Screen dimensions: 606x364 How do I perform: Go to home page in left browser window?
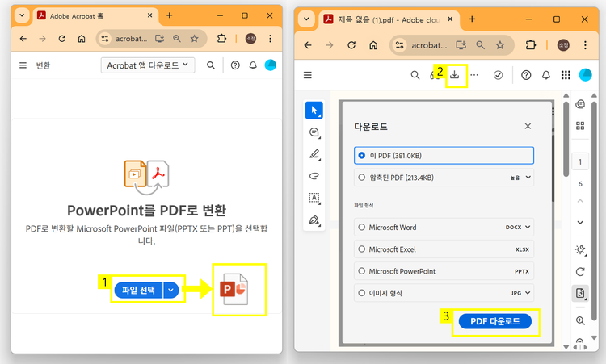82,39
